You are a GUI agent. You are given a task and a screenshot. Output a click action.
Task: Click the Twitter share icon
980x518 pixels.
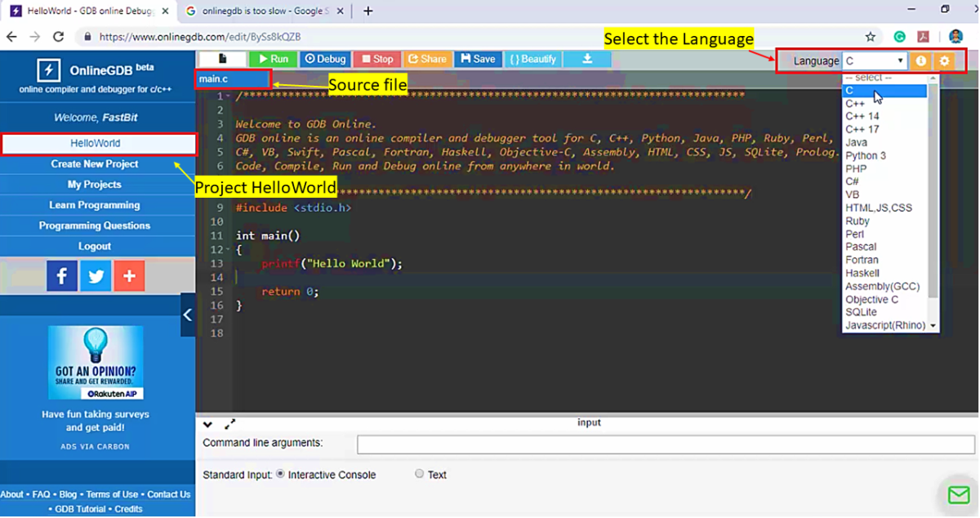point(96,276)
